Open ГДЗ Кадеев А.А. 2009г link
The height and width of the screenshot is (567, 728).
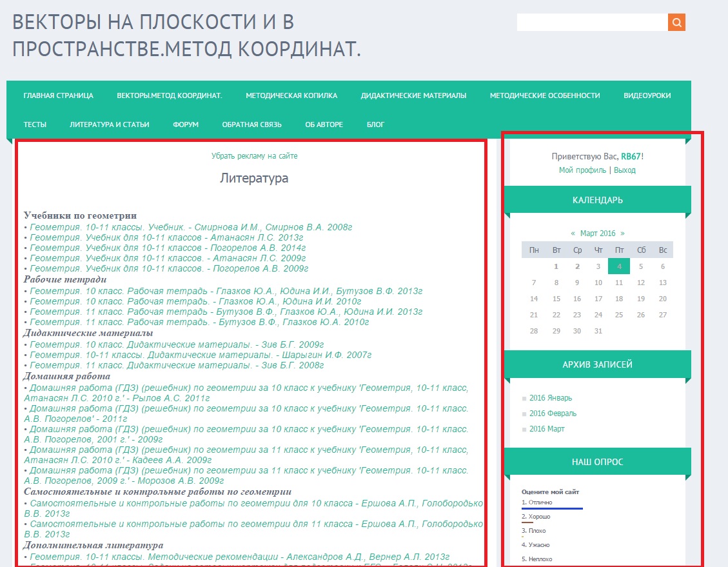click(246, 455)
